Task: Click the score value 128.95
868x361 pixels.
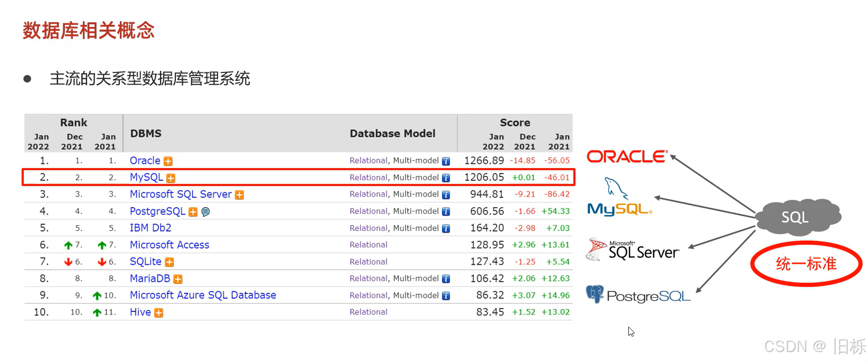Action: click(487, 245)
